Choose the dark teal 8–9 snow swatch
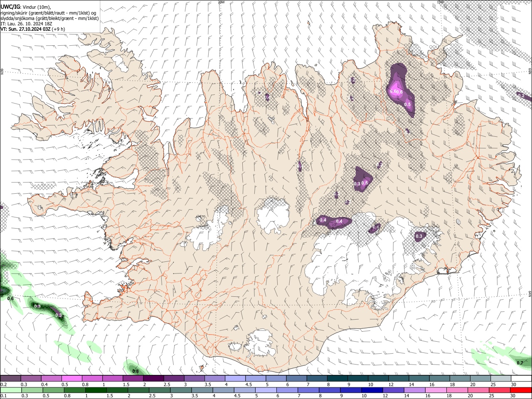The image size is (532, 399). coord(337,379)
